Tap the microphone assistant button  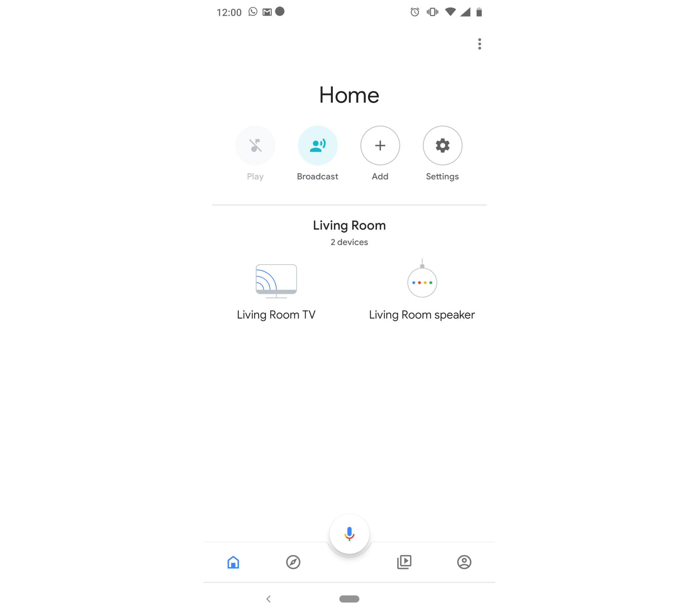point(349,534)
